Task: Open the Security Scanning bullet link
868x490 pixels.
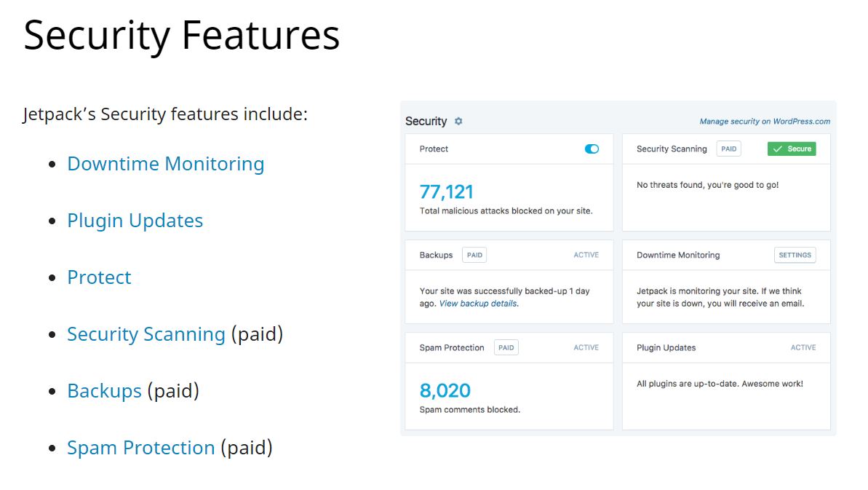Action: (146, 334)
